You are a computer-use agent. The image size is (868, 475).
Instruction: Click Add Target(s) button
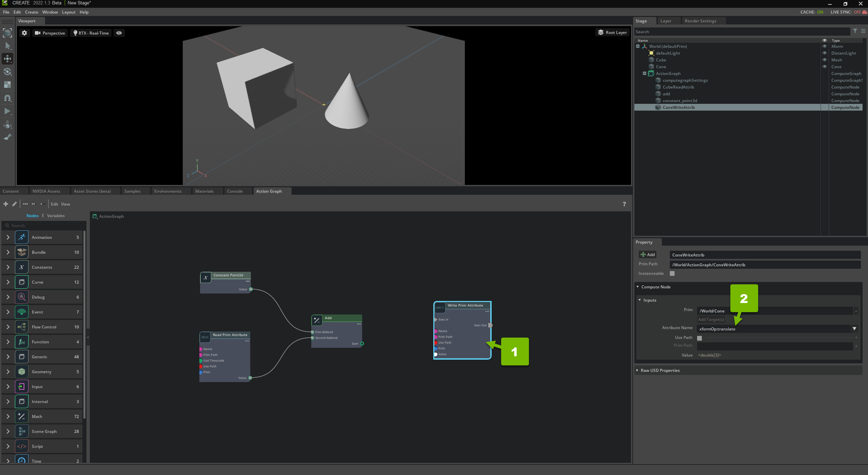click(711, 320)
